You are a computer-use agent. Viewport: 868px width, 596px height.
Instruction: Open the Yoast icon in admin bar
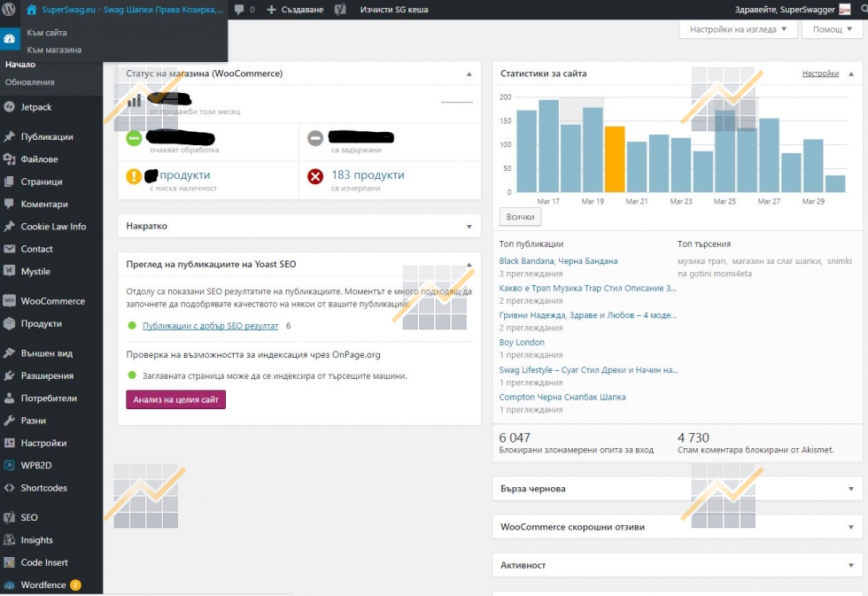tap(340, 10)
